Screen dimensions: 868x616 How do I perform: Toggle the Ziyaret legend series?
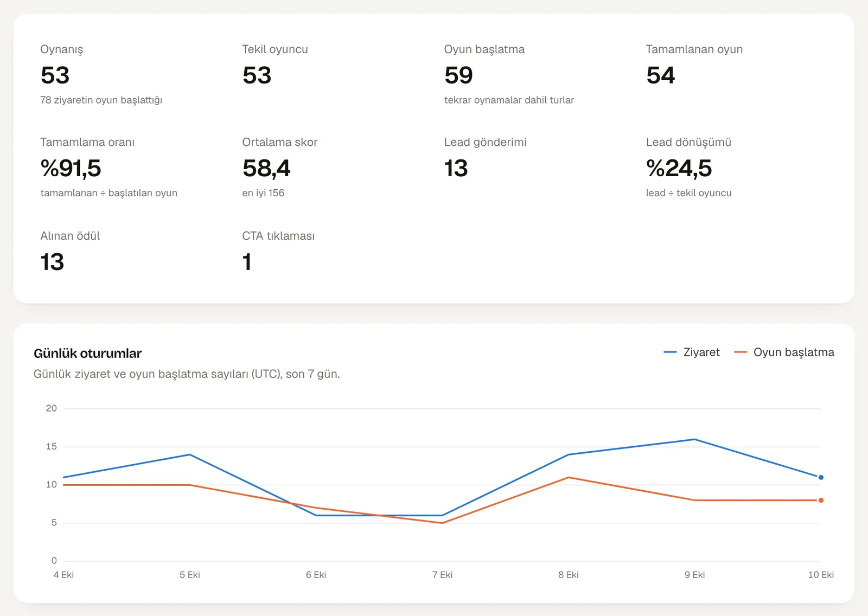(692, 352)
